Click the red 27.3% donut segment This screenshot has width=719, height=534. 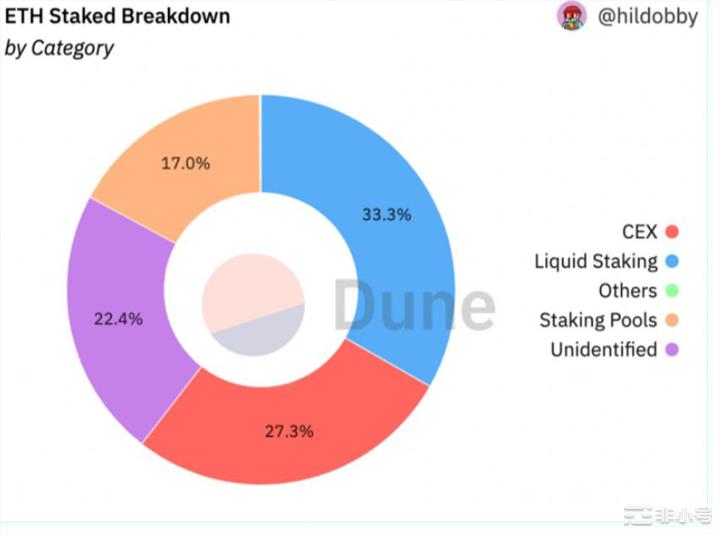click(290, 432)
